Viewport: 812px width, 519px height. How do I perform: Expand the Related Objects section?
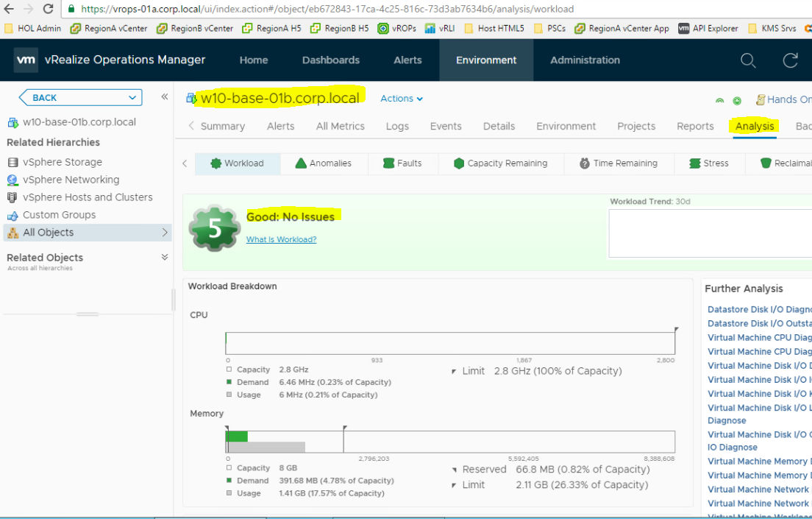pos(165,257)
